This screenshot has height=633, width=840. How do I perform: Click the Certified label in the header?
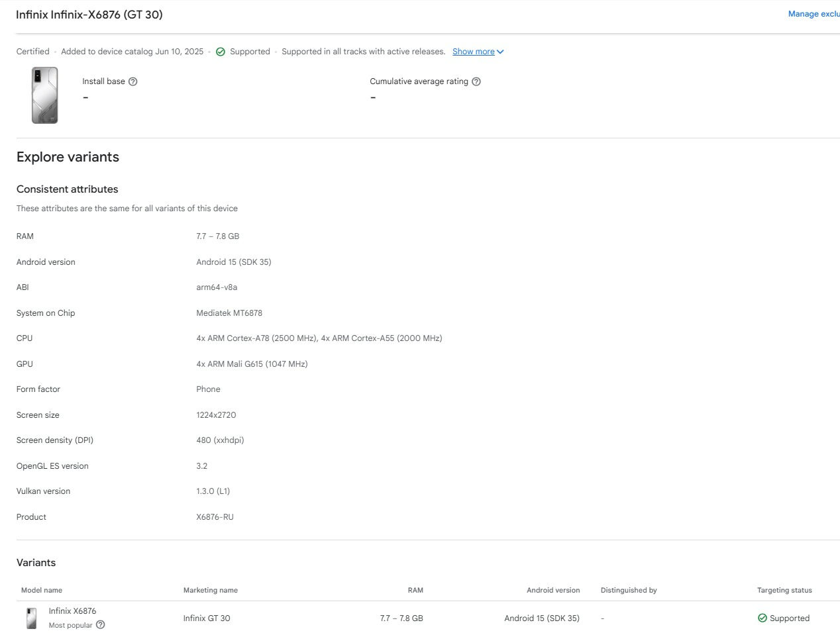(x=33, y=52)
